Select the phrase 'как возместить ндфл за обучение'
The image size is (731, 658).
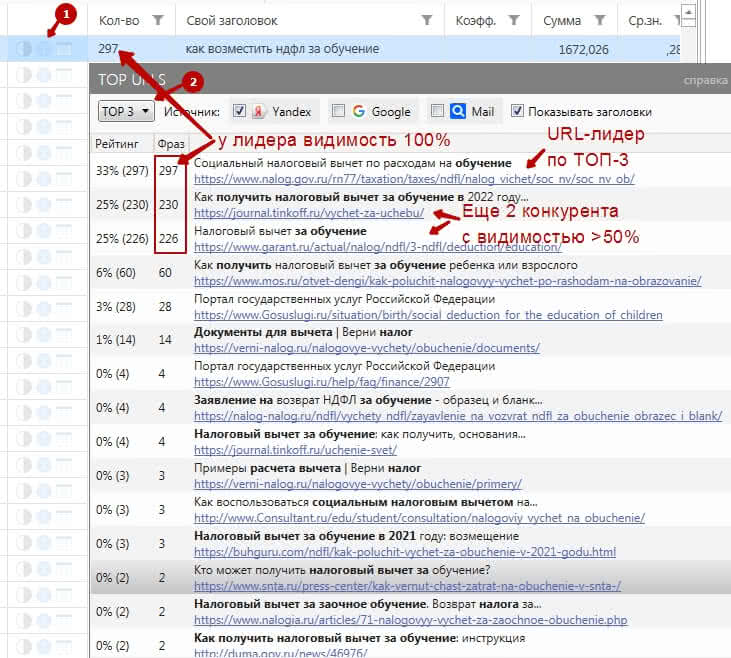[283, 48]
